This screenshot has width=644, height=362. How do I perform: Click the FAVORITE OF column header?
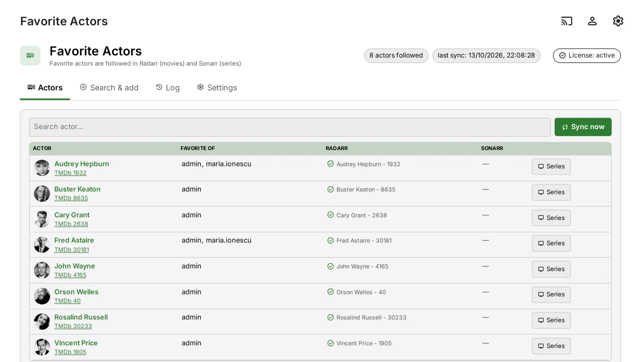click(x=198, y=148)
